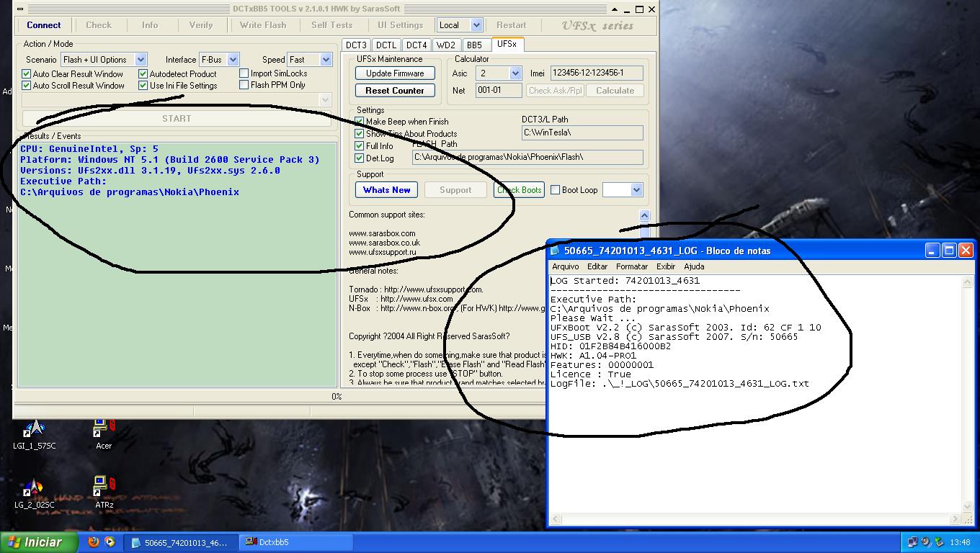Click the Calculate button
The image size is (980, 553).
[615, 91]
